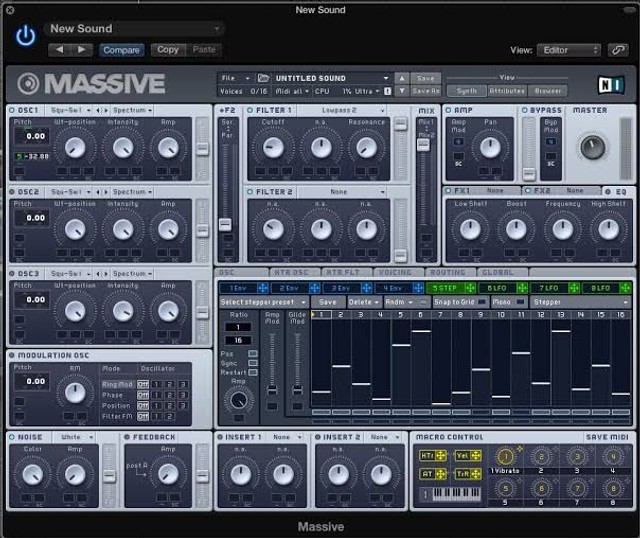The image size is (640, 538).
Task: Toggle OSC2 on/off
Action: click(x=12, y=192)
